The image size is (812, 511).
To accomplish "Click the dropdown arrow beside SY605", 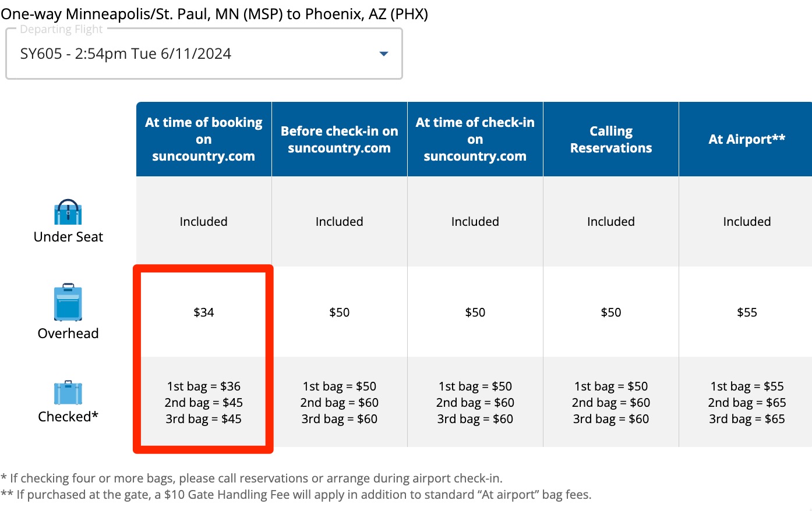I will (x=383, y=54).
